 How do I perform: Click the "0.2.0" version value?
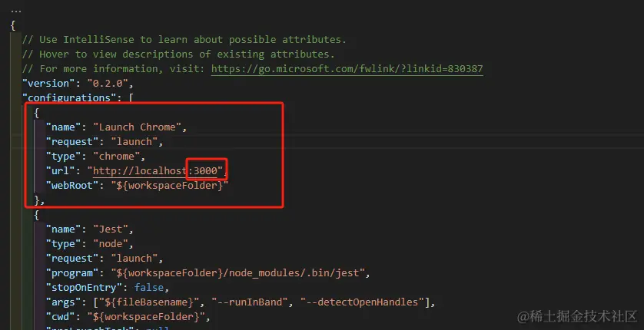pyautogui.click(x=108, y=83)
